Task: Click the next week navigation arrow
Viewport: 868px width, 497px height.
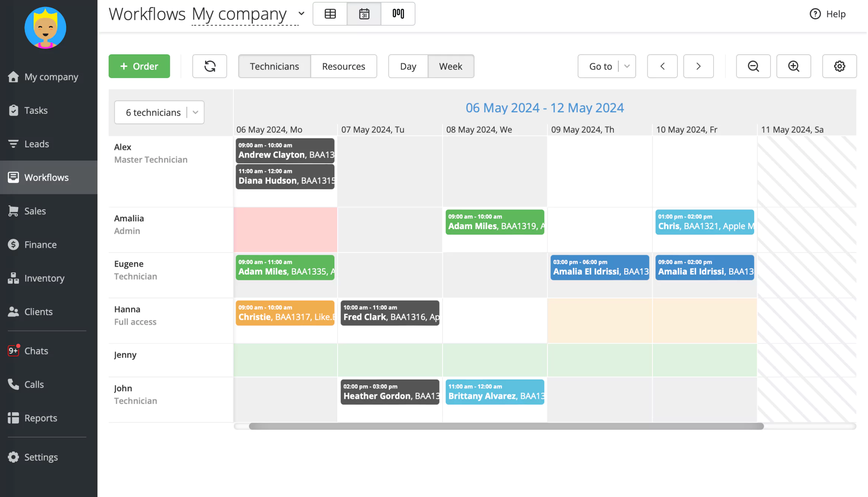Action: [699, 65]
